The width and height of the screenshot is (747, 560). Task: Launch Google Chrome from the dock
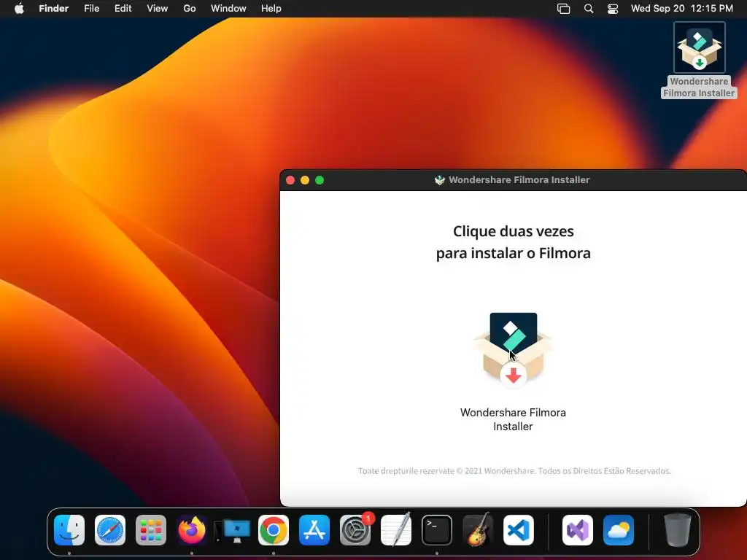tap(274, 530)
